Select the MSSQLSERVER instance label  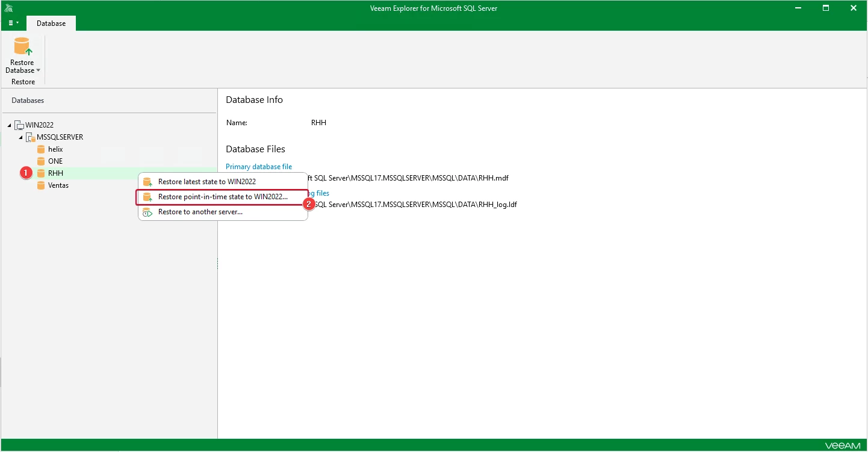click(60, 137)
